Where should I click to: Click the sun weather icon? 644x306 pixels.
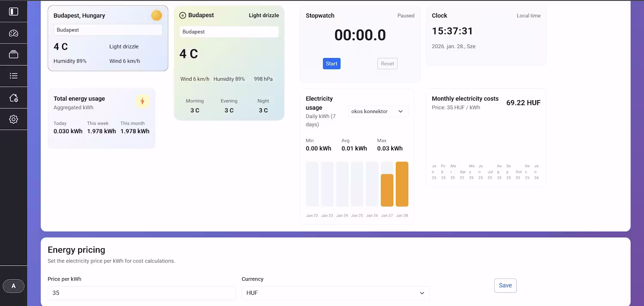(x=157, y=15)
